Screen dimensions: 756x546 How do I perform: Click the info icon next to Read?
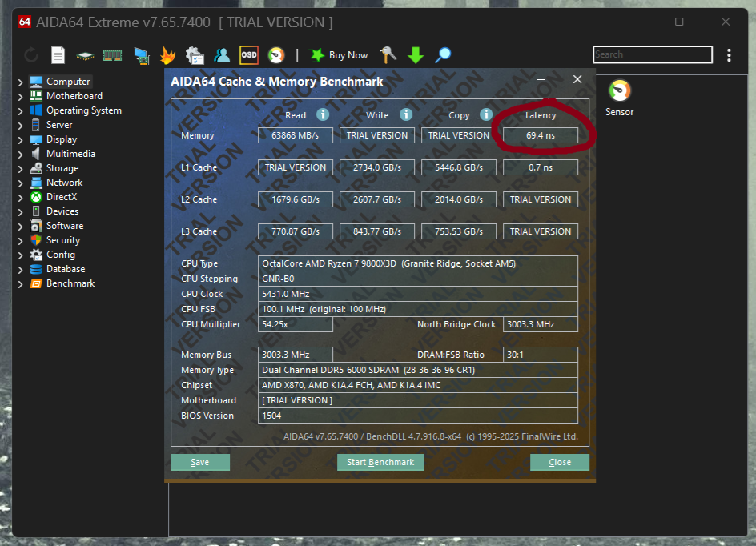tap(323, 114)
